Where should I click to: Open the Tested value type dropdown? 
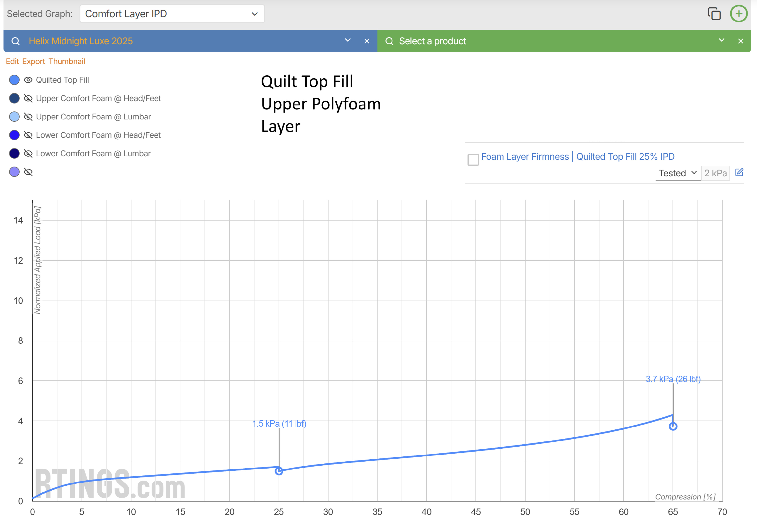coord(677,173)
